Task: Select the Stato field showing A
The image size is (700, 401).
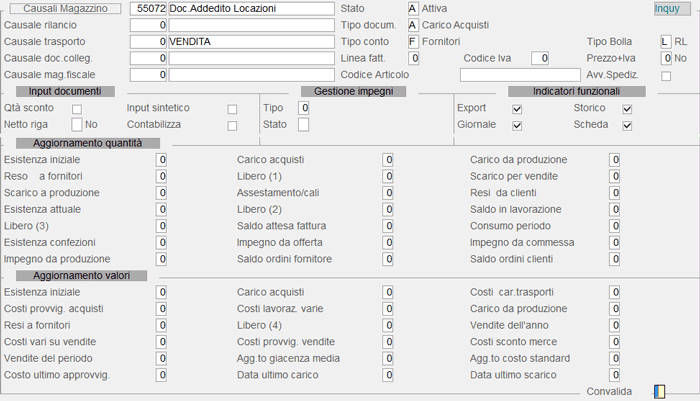Action: 413,8
